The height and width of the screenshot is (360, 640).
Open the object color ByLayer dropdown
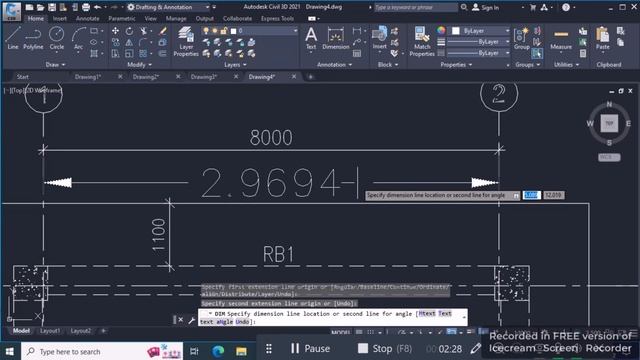click(x=507, y=31)
